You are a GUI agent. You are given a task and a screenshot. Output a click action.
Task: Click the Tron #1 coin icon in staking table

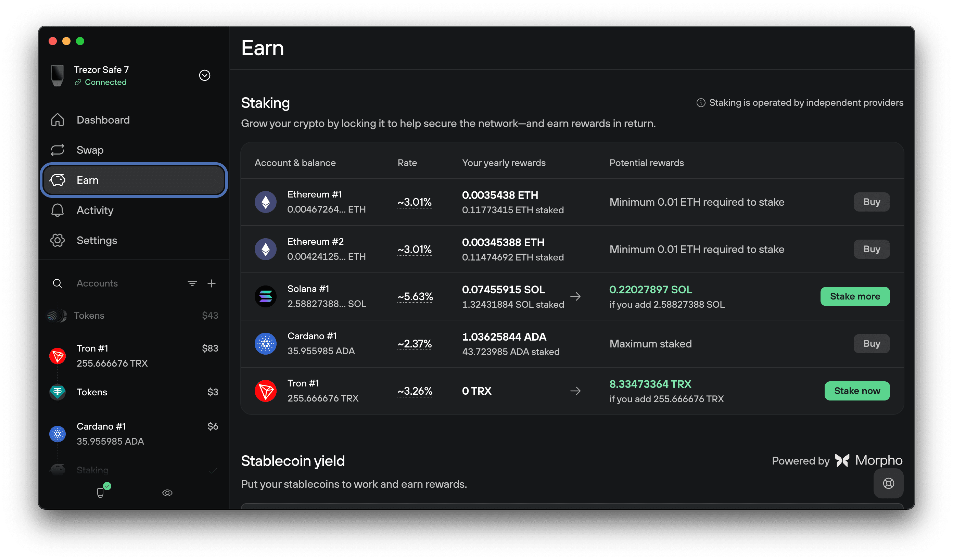point(266,391)
